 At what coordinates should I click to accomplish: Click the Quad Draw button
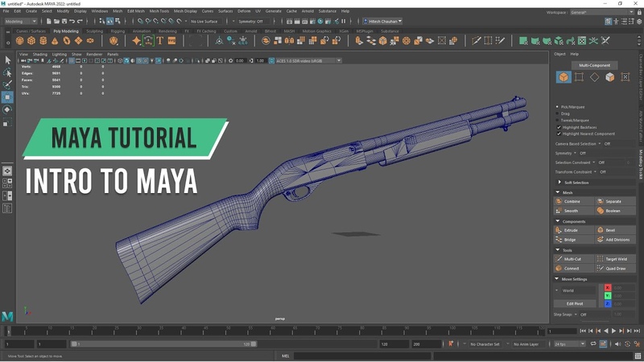tap(615, 269)
